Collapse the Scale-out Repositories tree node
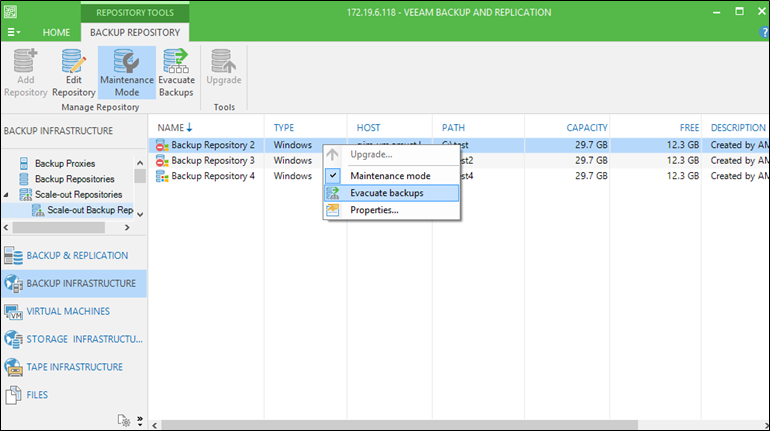Screen dimensions: 770x431 coord(8,195)
